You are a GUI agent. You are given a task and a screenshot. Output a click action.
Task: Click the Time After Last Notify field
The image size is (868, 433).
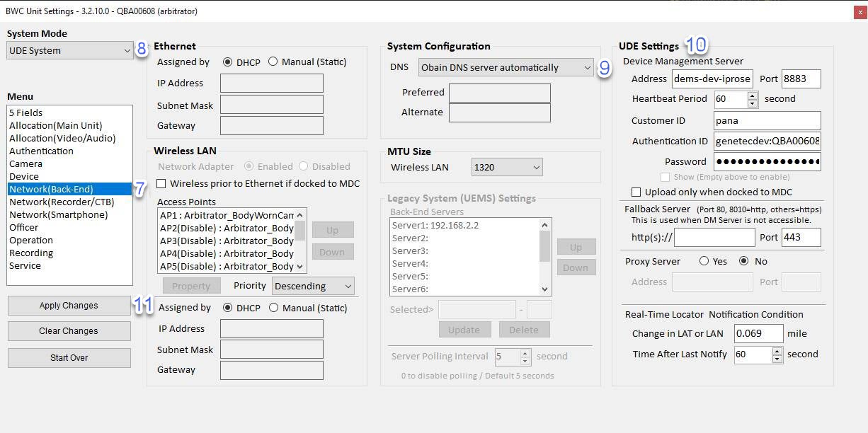point(753,354)
